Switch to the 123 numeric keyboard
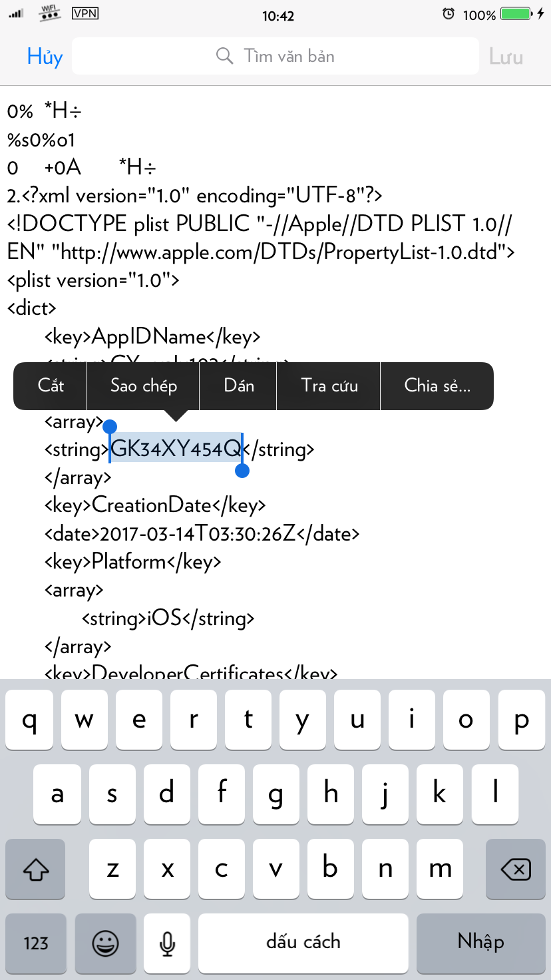Image resolution: width=551 pixels, height=980 pixels. (35, 943)
